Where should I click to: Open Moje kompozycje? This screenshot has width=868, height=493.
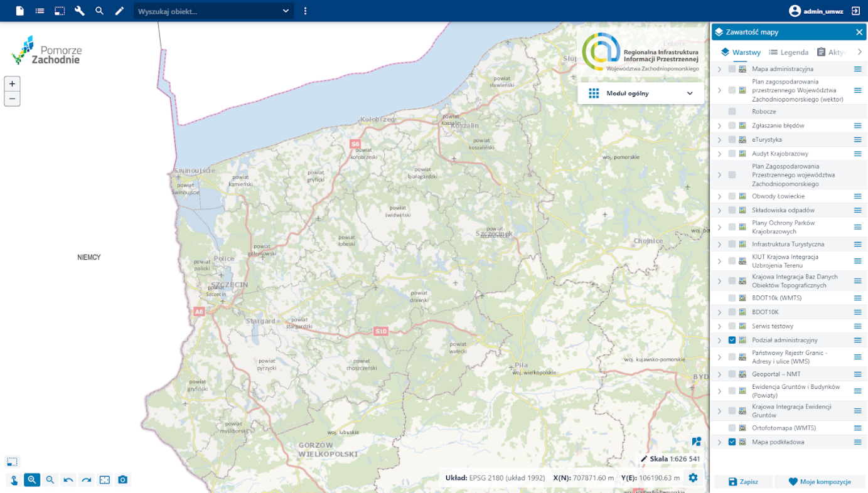click(819, 482)
